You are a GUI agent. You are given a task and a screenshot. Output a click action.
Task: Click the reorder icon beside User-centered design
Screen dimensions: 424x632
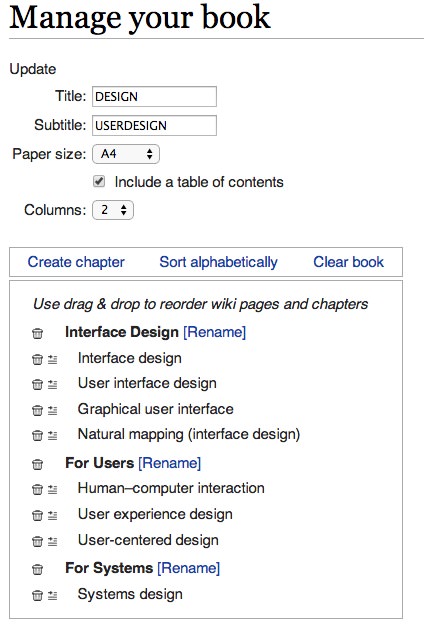point(52,541)
